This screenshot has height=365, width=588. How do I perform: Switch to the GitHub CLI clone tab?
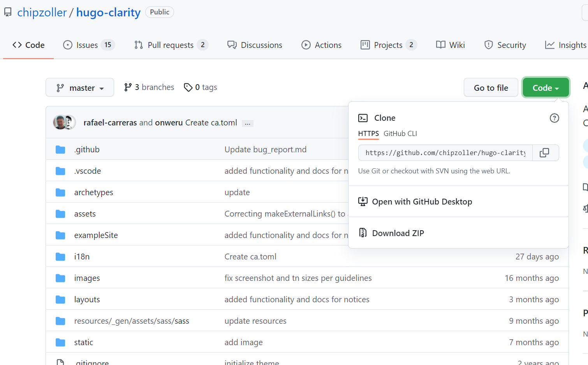[400, 134]
